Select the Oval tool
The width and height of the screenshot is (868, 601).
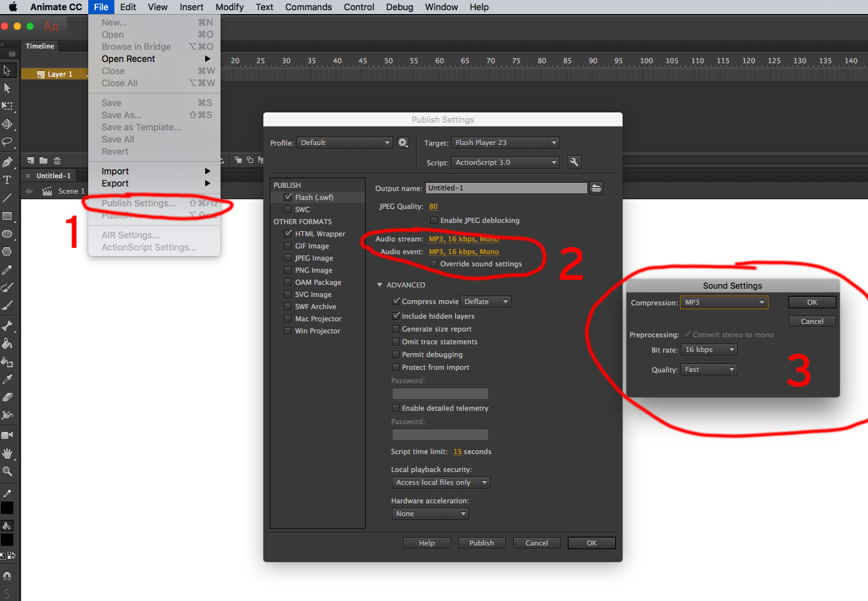(7, 234)
